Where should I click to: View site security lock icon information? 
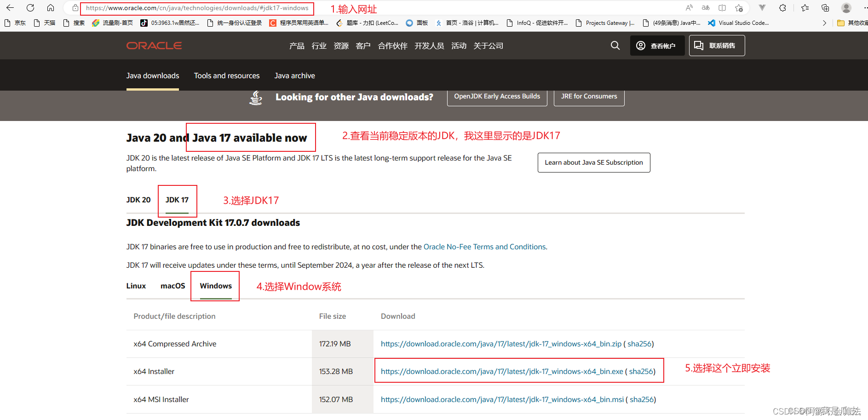pos(75,8)
